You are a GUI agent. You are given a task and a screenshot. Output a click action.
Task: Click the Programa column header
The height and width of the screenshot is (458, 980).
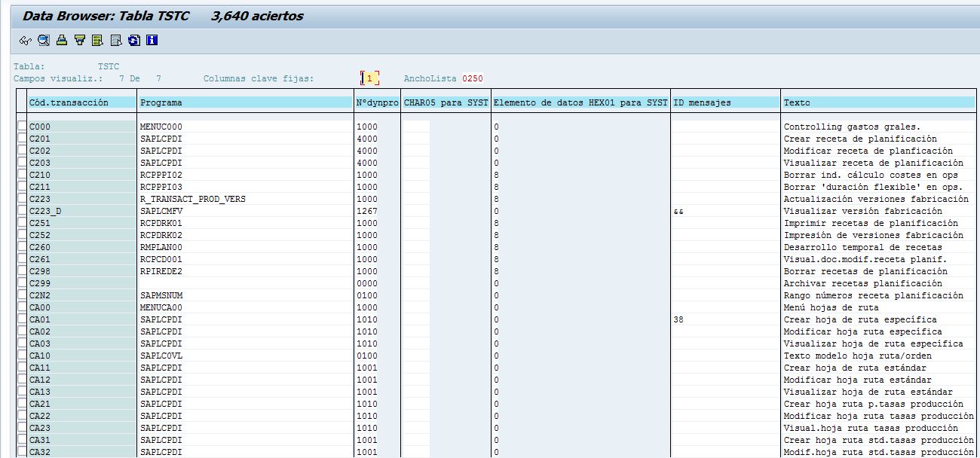coord(245,102)
